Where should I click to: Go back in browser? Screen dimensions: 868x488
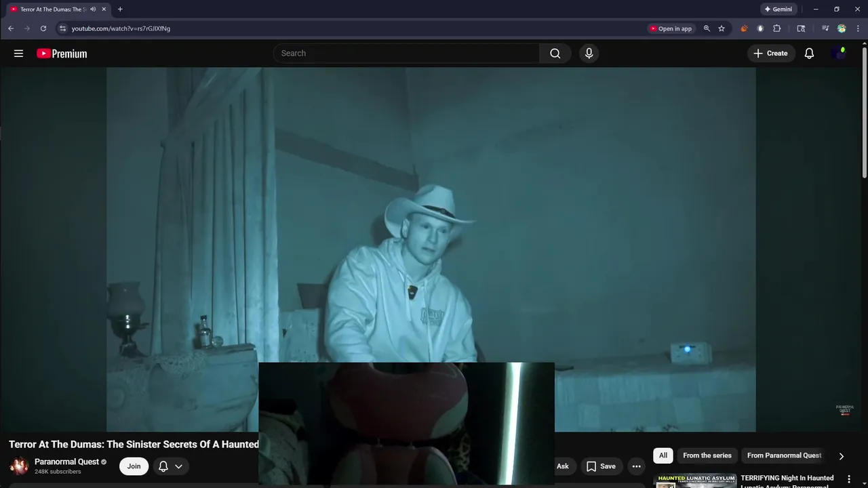point(11,28)
